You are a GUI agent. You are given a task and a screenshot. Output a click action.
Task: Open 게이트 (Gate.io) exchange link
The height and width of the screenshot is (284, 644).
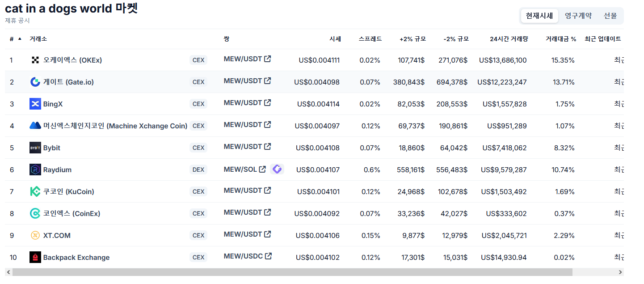(68, 82)
